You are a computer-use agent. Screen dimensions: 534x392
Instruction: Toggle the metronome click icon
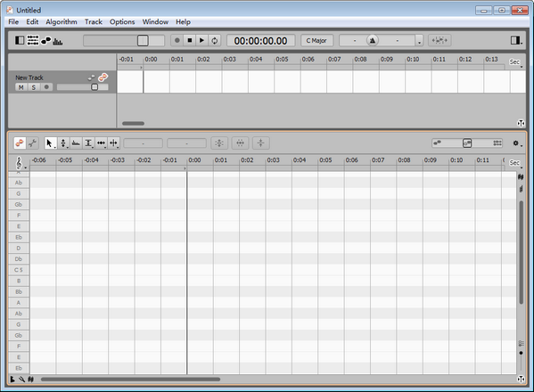tap(373, 40)
